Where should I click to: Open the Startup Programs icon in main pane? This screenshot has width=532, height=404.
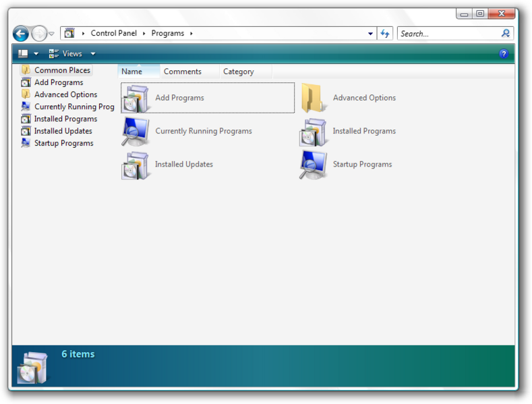pyautogui.click(x=314, y=165)
